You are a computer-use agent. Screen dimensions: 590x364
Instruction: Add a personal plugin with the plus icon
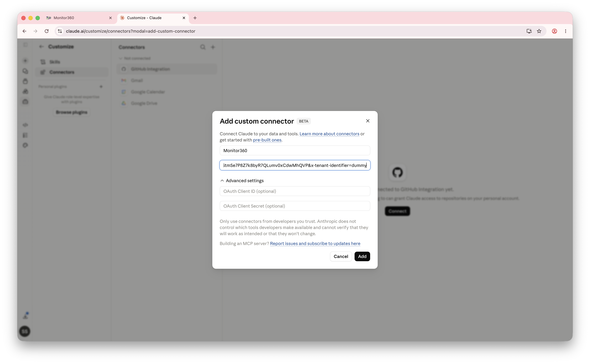(x=101, y=86)
